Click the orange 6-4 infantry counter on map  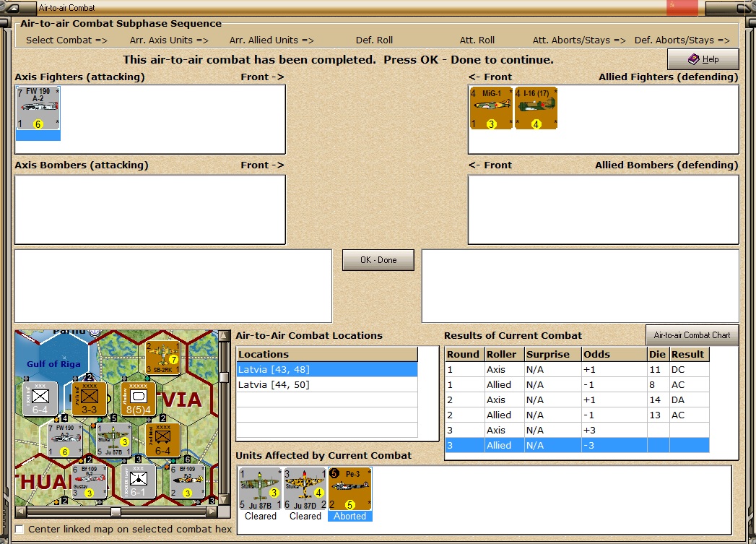tap(163, 440)
